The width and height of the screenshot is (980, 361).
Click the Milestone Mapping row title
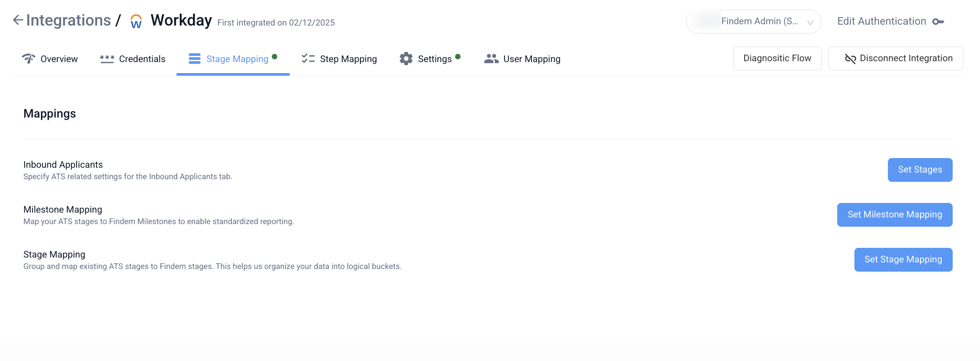click(x=63, y=210)
